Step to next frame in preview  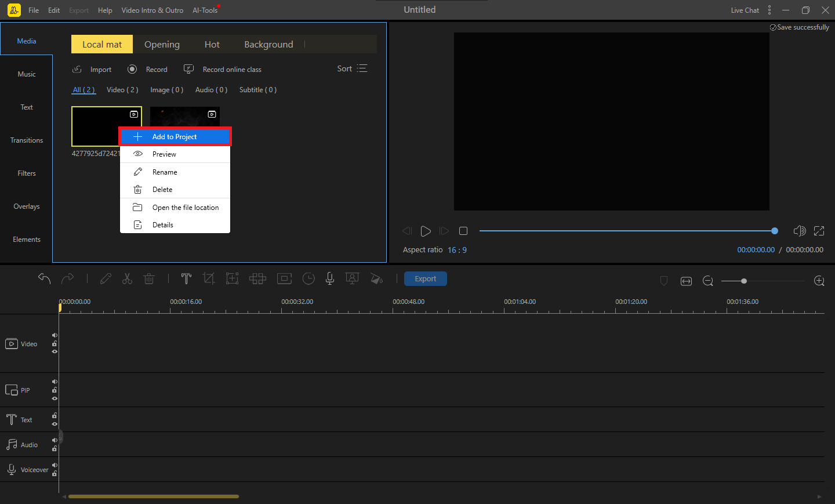[x=444, y=231]
